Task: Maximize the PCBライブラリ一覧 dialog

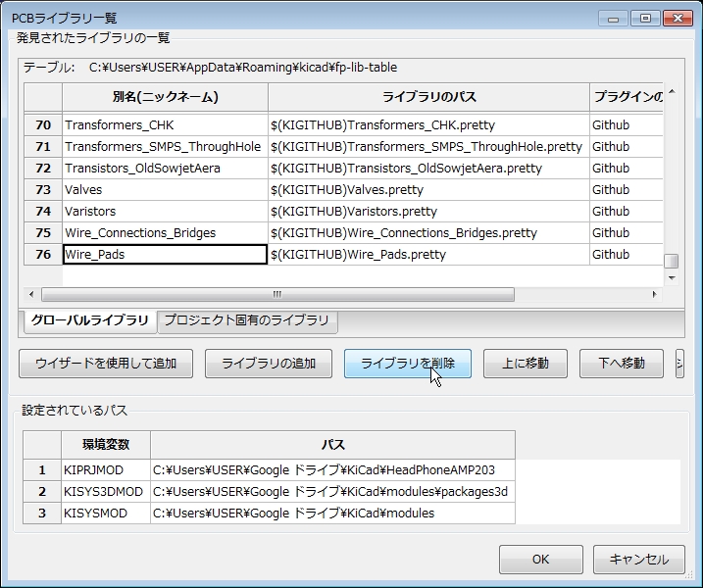Action: pyautogui.click(x=645, y=19)
